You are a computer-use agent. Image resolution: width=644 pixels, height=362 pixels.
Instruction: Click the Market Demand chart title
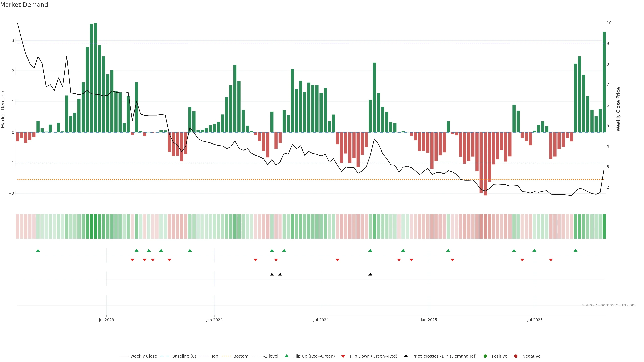coord(24,5)
